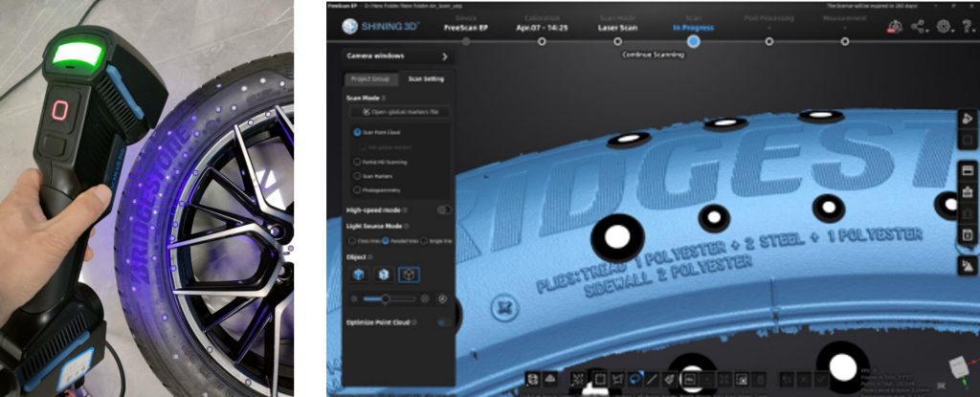The image size is (980, 397).
Task: Open the share menu icon
Action: pyautogui.click(x=919, y=27)
